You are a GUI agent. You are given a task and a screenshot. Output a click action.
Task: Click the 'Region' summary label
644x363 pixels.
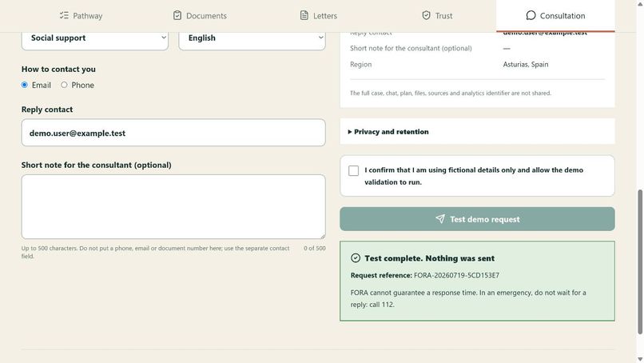(x=360, y=64)
